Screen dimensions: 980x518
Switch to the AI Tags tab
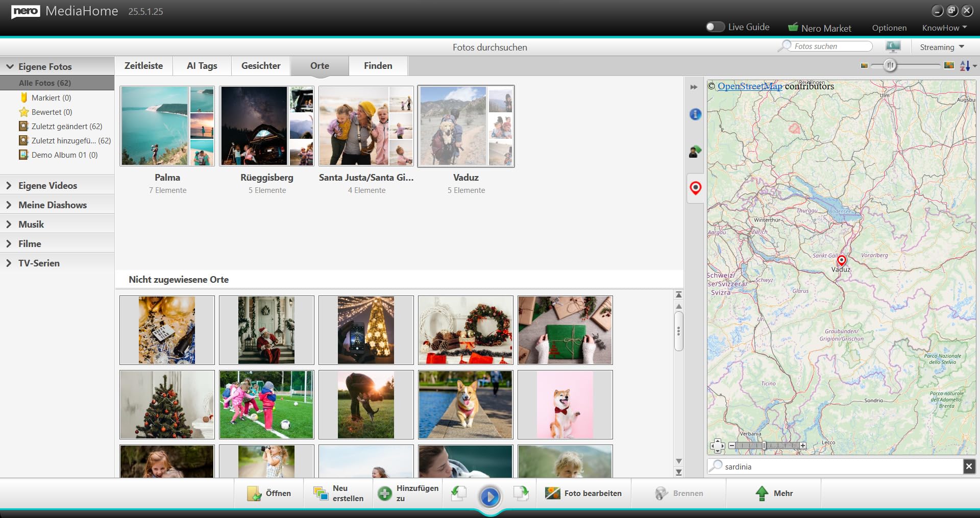[x=202, y=66]
